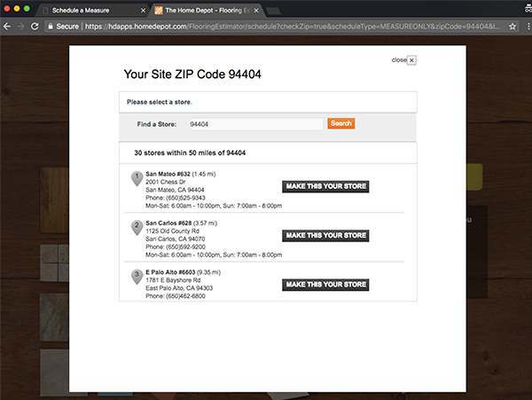Click the Search button for stores
532x400 pixels.
(x=341, y=123)
